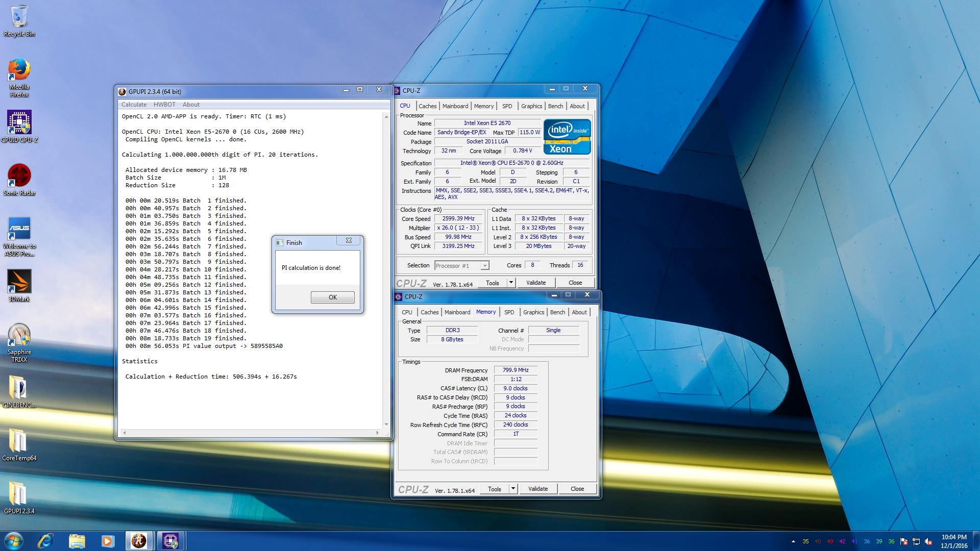Open Mainboard tab in bottom CPU-Z
This screenshot has width=980, height=551.
tap(457, 312)
